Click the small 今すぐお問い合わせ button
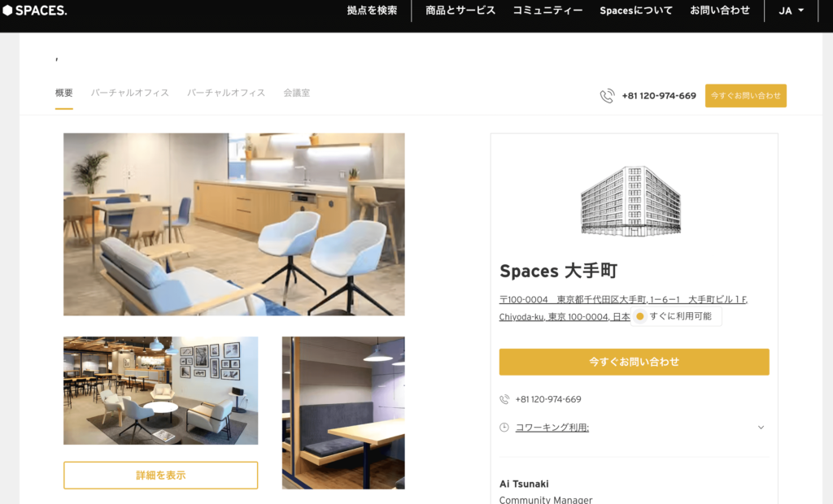Screen dimensions: 833x504 pos(745,96)
